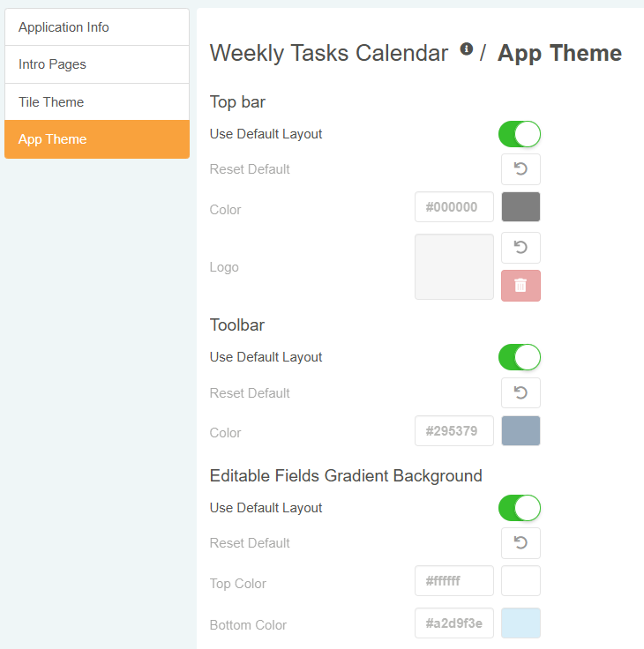The image size is (644, 649).
Task: Open the Top bar gray color swatch
Action: point(520,207)
